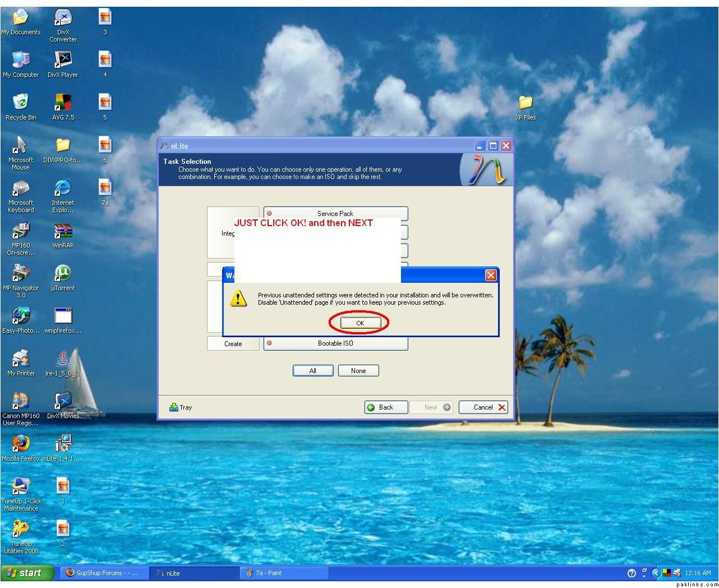
Task: Cancel the nLite wizard
Action: (x=483, y=407)
